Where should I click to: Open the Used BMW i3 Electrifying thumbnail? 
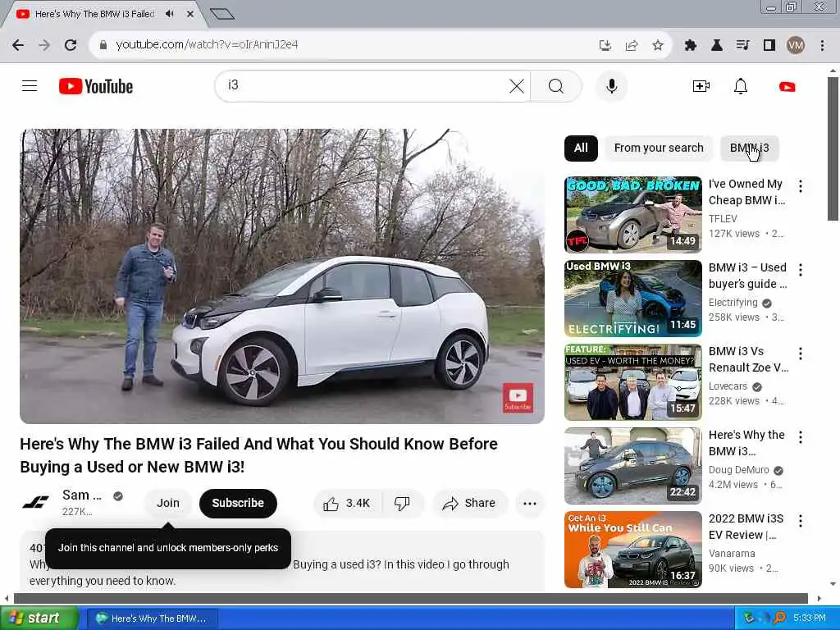(x=632, y=299)
